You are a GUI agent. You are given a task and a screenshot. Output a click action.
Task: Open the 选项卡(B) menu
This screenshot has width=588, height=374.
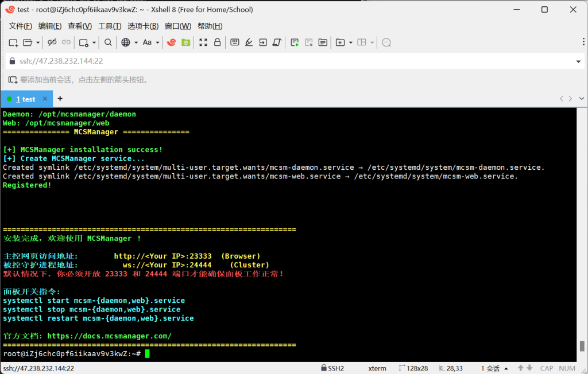(x=143, y=26)
